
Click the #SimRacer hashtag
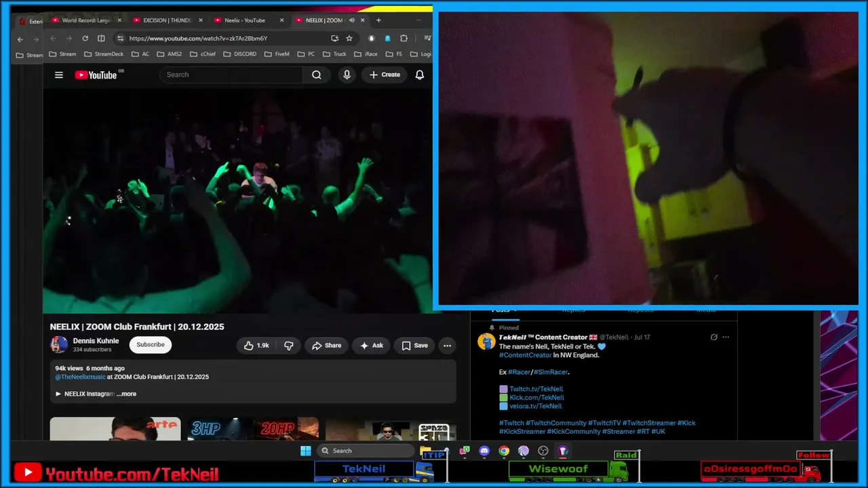pos(551,372)
